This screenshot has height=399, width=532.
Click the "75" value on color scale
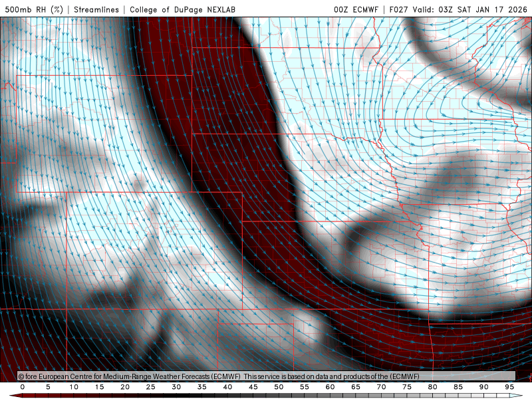407,387
